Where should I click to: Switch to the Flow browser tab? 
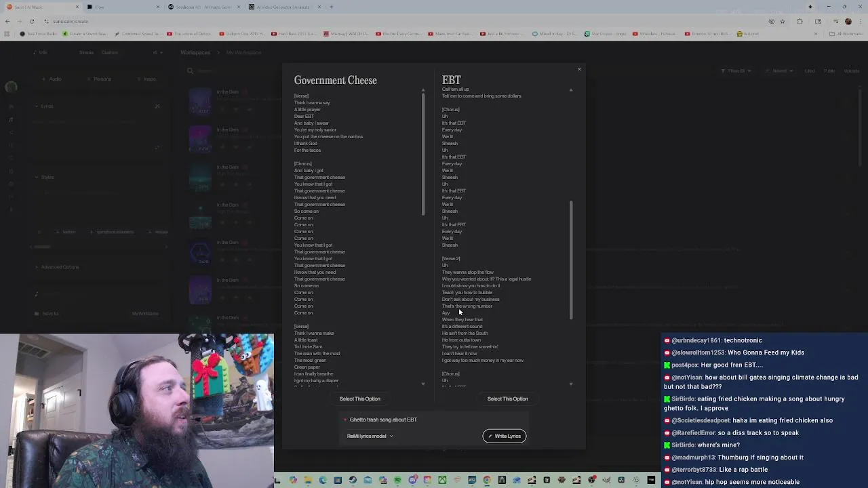point(122,7)
